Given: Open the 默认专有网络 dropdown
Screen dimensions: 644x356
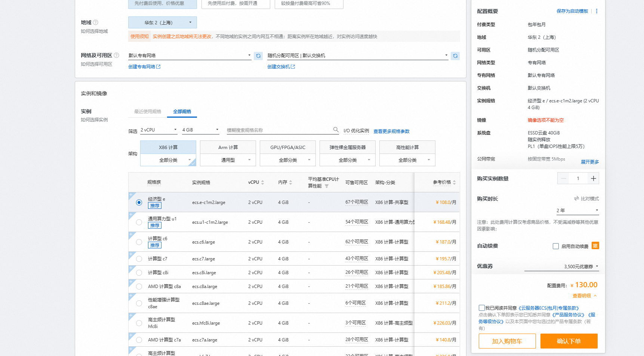Looking at the screenshot, I should click(190, 56).
